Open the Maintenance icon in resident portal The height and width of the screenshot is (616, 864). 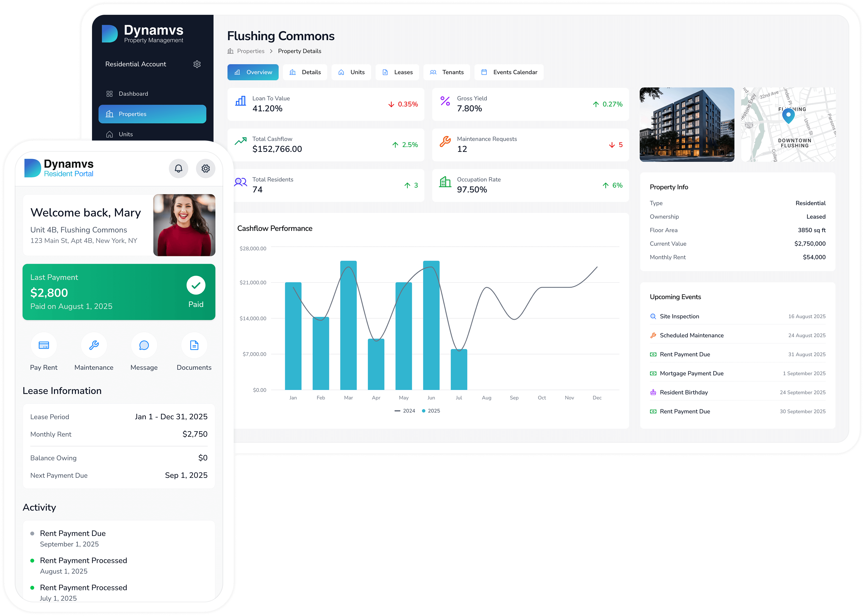[x=93, y=345]
